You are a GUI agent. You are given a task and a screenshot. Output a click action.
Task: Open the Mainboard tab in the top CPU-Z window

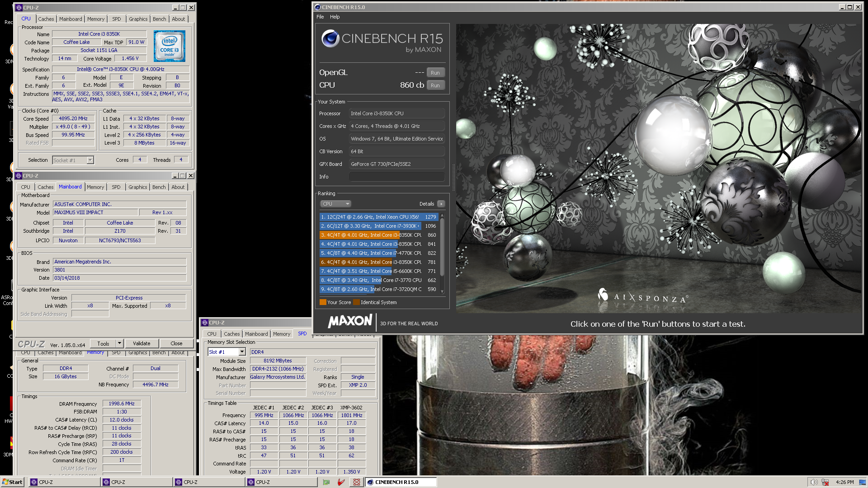pyautogui.click(x=71, y=19)
